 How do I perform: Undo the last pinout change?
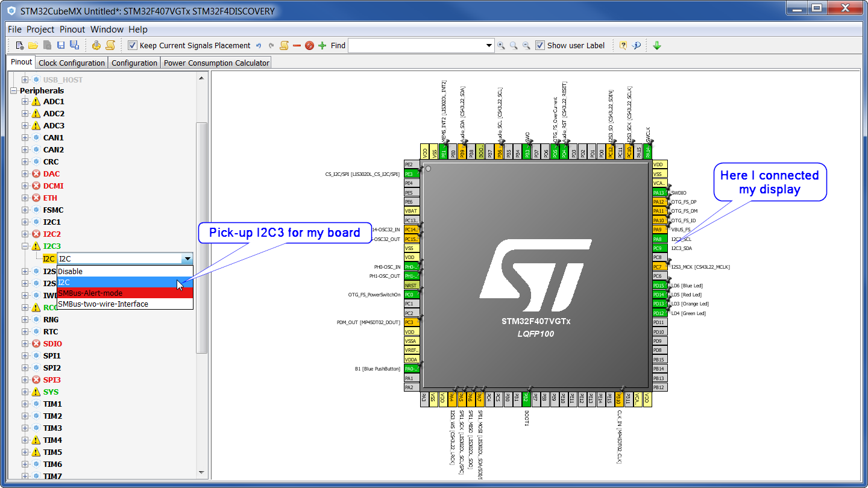pos(259,45)
